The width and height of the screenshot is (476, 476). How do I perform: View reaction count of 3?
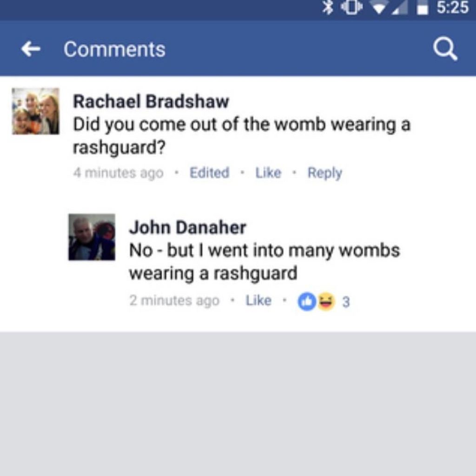346,302
